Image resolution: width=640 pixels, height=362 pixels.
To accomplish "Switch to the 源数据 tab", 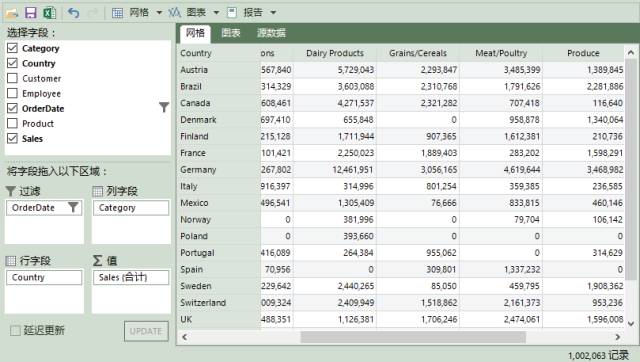I will [271, 33].
